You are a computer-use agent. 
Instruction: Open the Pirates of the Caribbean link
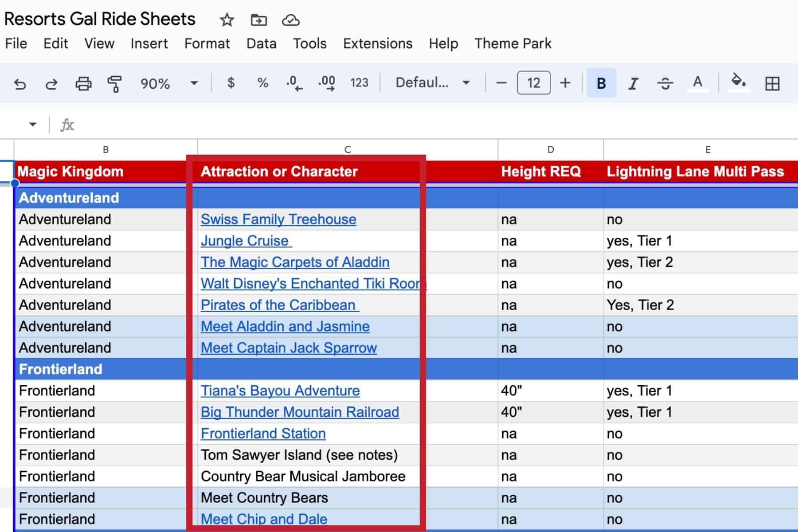280,305
